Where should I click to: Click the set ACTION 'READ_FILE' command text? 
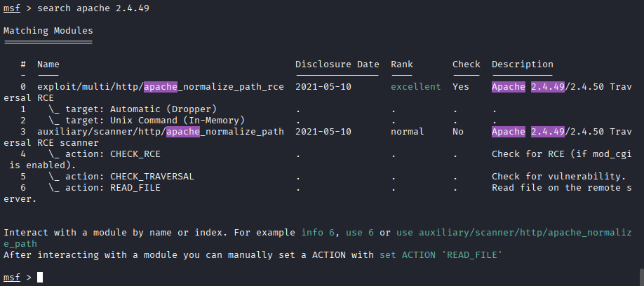click(441, 255)
